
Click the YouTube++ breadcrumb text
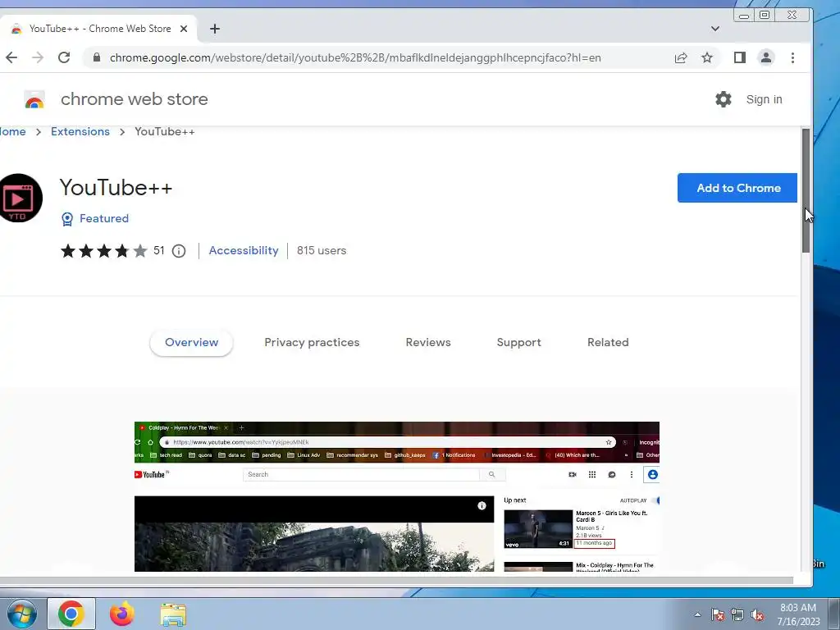(164, 132)
